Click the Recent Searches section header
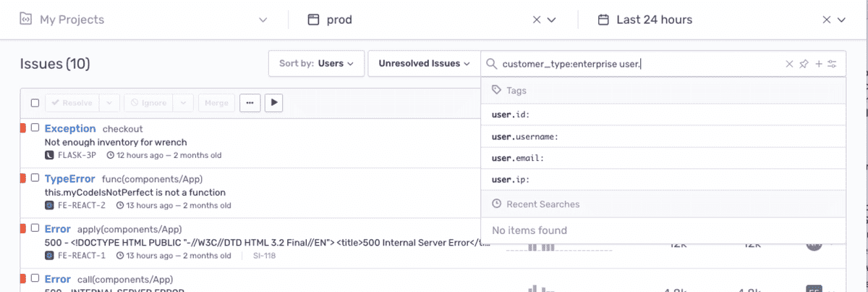 pos(663,204)
